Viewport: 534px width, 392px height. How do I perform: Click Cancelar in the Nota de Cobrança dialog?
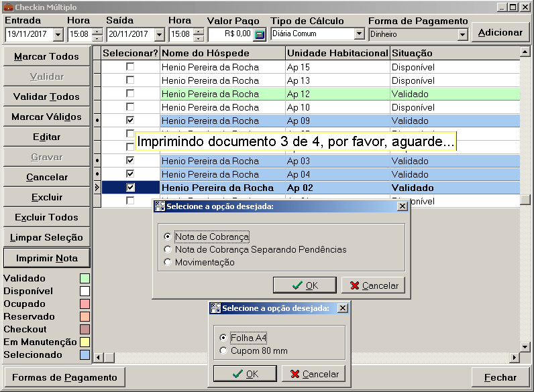[x=374, y=285]
